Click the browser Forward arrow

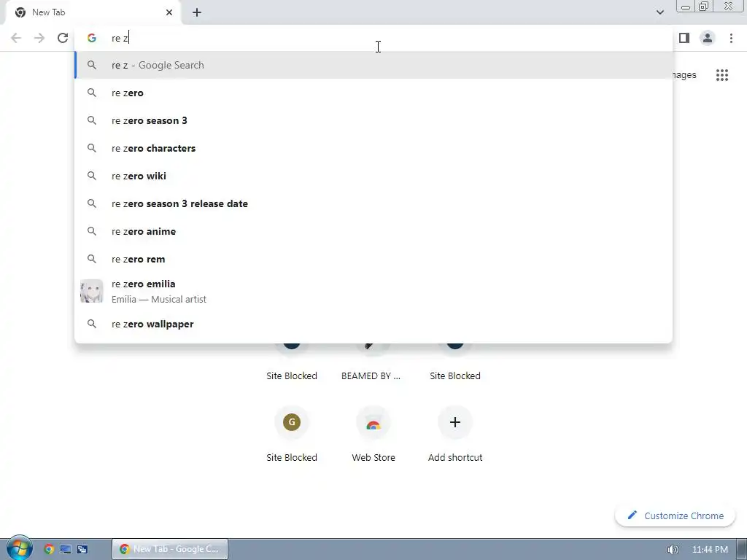[x=39, y=38]
